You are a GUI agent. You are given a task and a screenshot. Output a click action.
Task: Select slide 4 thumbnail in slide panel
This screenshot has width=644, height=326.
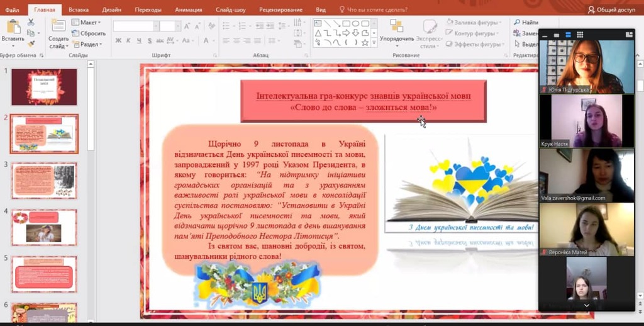click(x=44, y=227)
